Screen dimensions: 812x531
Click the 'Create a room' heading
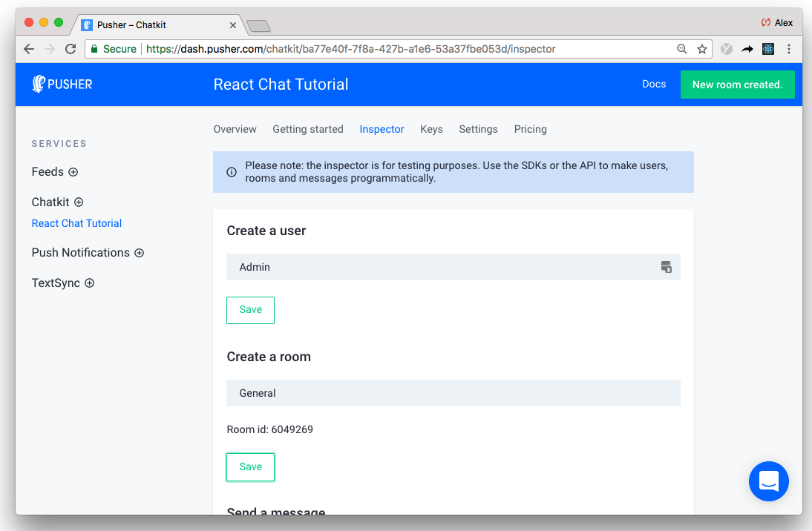coord(269,357)
